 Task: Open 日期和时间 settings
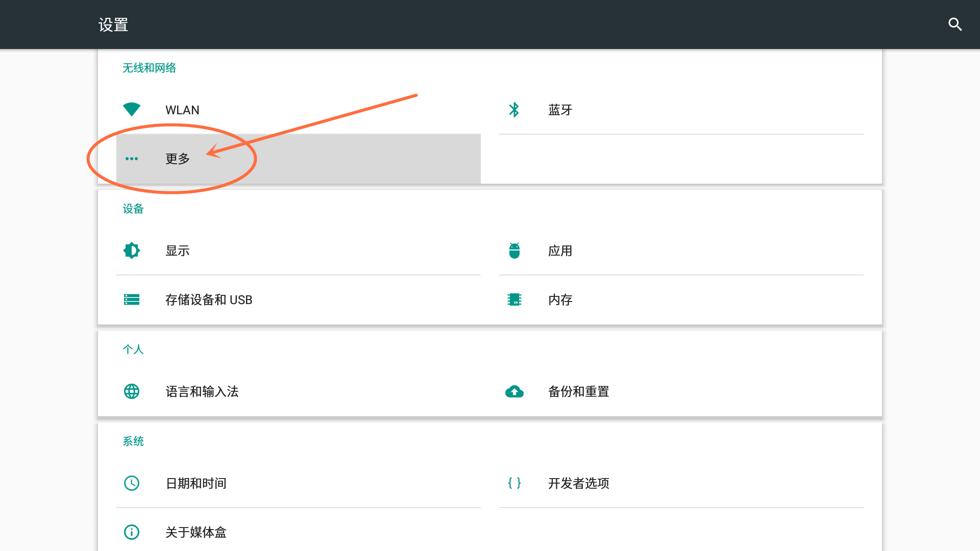299,483
